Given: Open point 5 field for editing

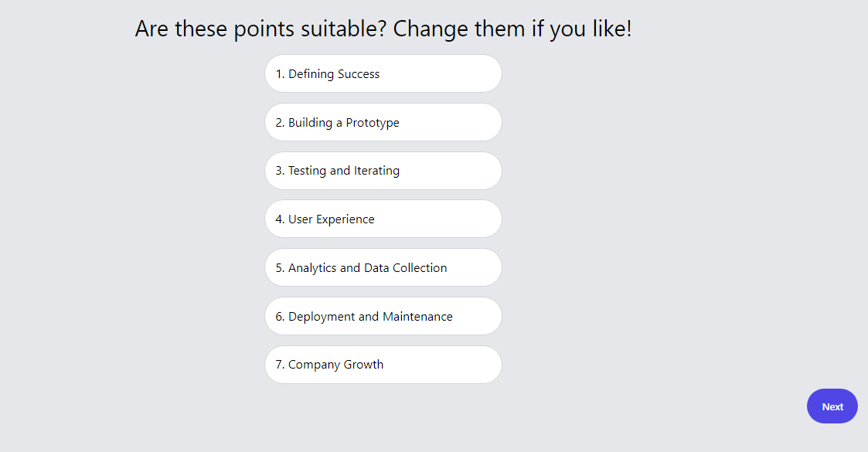Looking at the screenshot, I should (x=383, y=268).
